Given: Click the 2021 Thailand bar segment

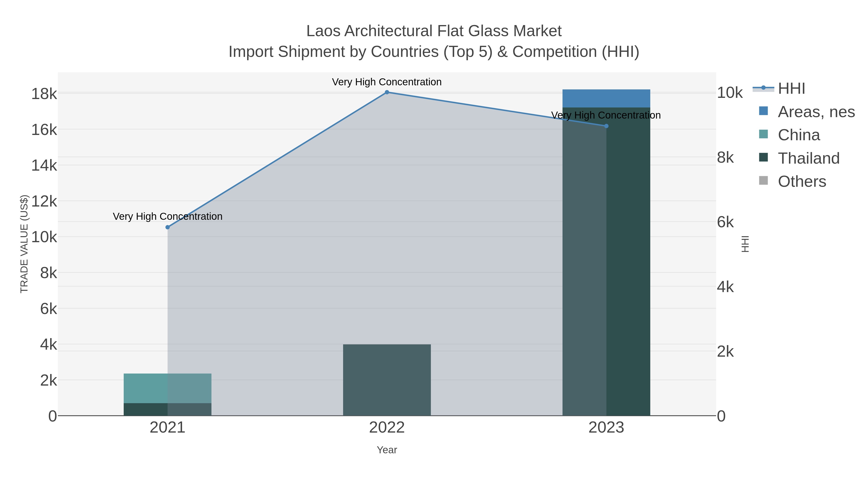Looking at the screenshot, I should tap(168, 409).
